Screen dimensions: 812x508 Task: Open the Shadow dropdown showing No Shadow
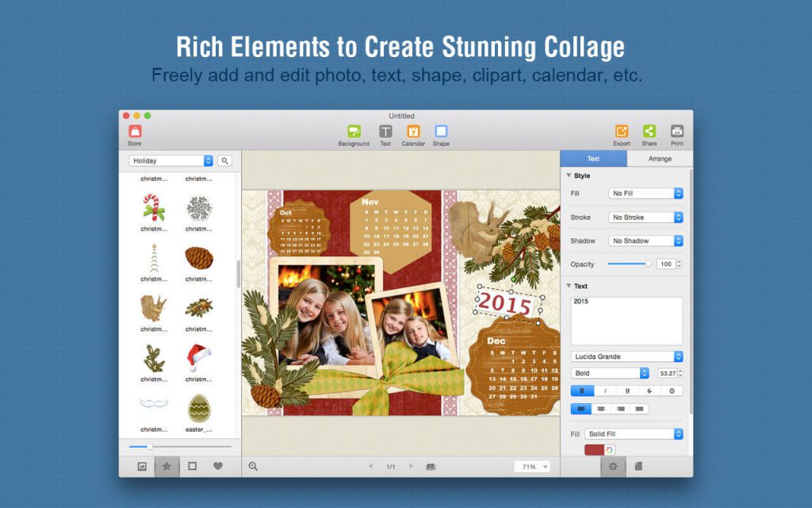pos(645,240)
